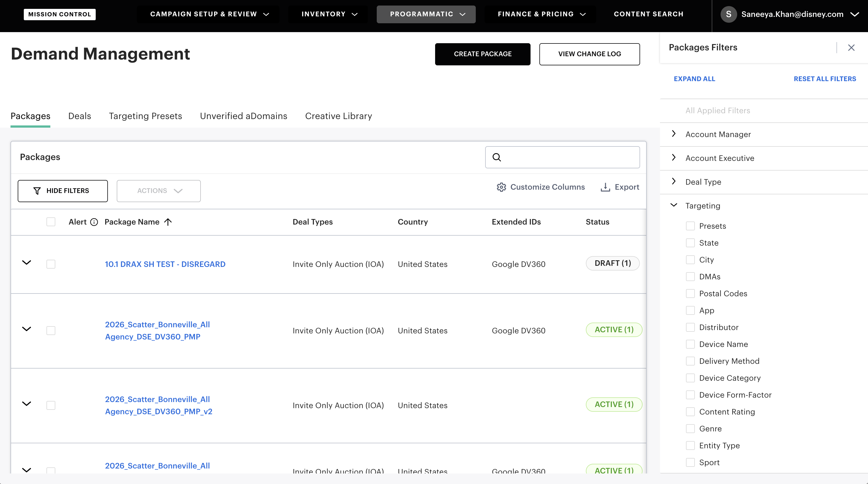Expand the 10.1 DRAX SH TEST row

pos(27,262)
